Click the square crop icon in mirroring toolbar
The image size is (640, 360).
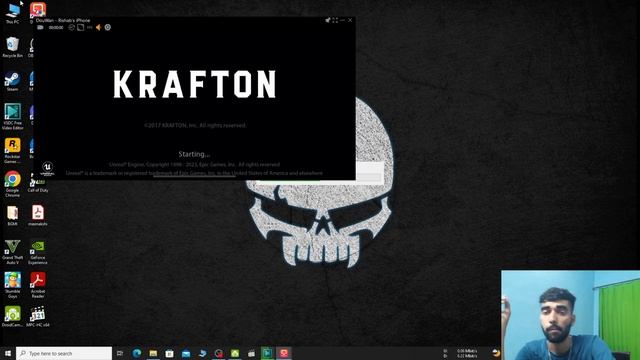click(80, 27)
